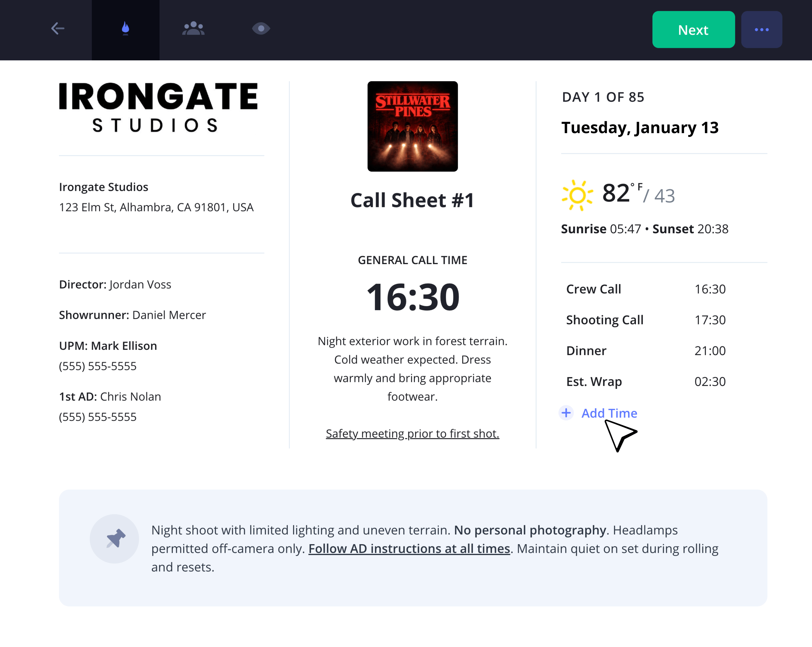Image resolution: width=812 pixels, height=647 pixels.
Task: Open the people recipients tab
Action: (193, 29)
